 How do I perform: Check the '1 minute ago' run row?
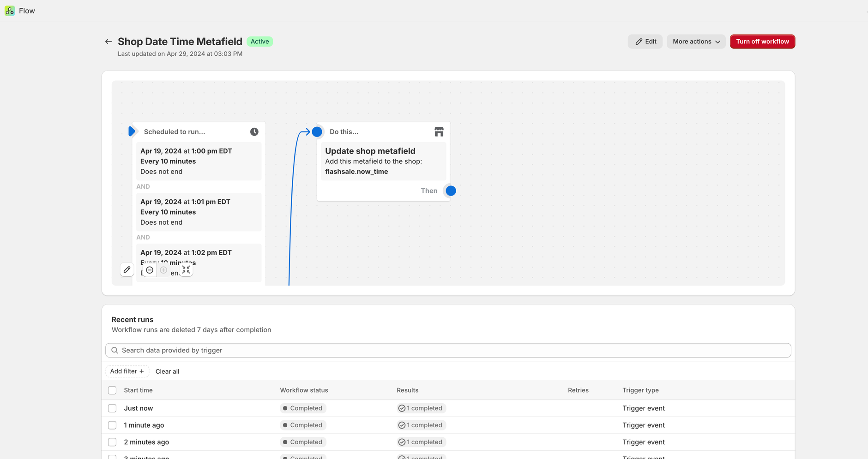tap(112, 425)
